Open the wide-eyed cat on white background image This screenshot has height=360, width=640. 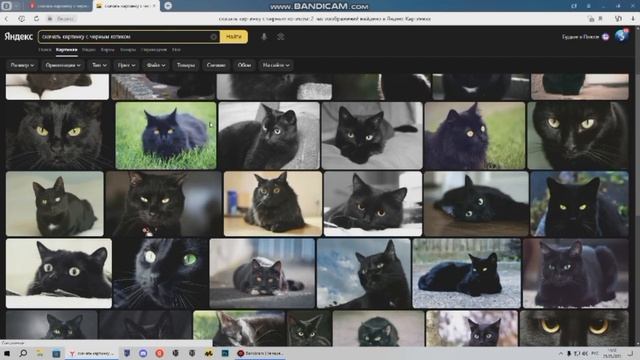coord(59,273)
